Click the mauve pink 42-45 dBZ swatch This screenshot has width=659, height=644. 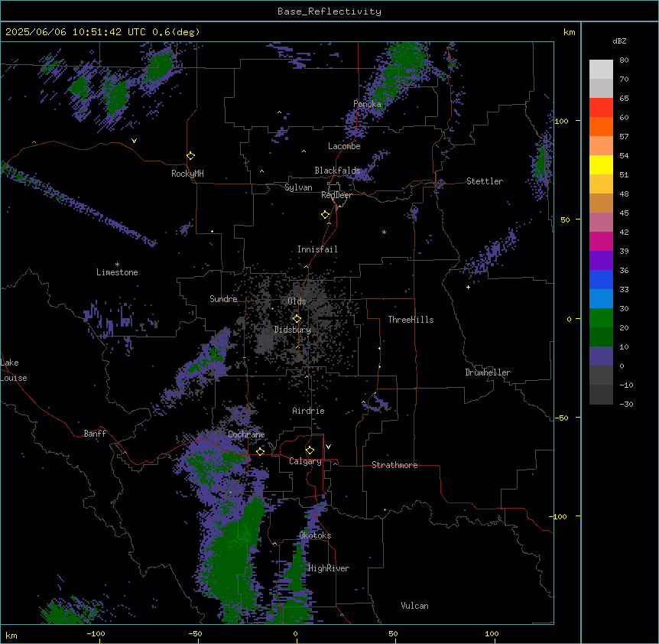click(601, 223)
